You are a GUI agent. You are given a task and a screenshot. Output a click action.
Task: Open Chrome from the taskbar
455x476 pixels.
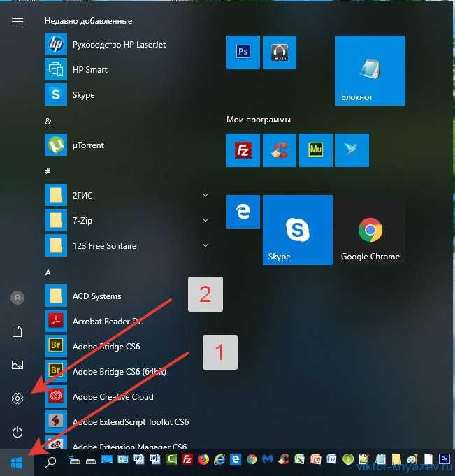point(252,459)
